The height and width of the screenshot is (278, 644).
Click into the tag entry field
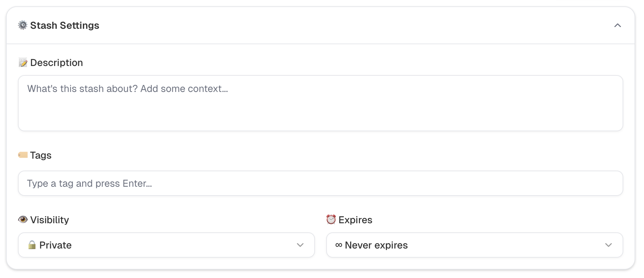pos(320,183)
